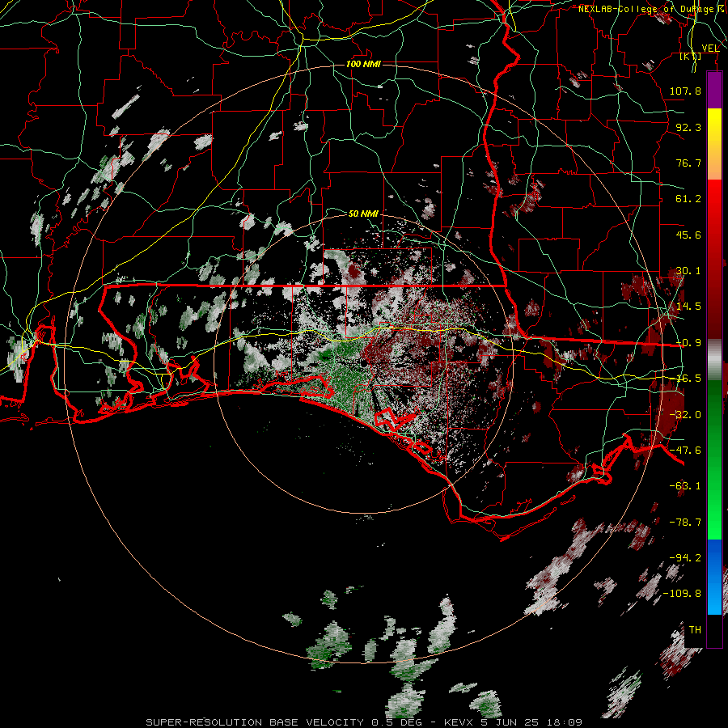The height and width of the screenshot is (728, 728).
Task: Click the KEVX station ID in caption
Action: coord(459,722)
